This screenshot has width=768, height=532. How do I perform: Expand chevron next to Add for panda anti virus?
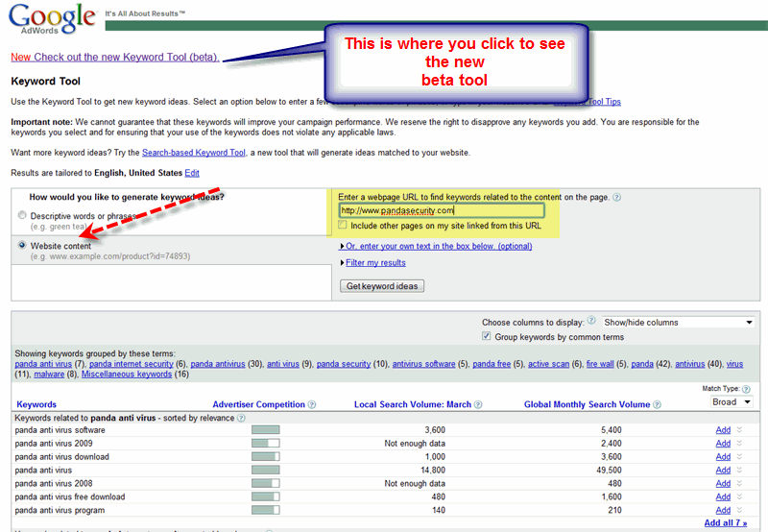pos(739,470)
